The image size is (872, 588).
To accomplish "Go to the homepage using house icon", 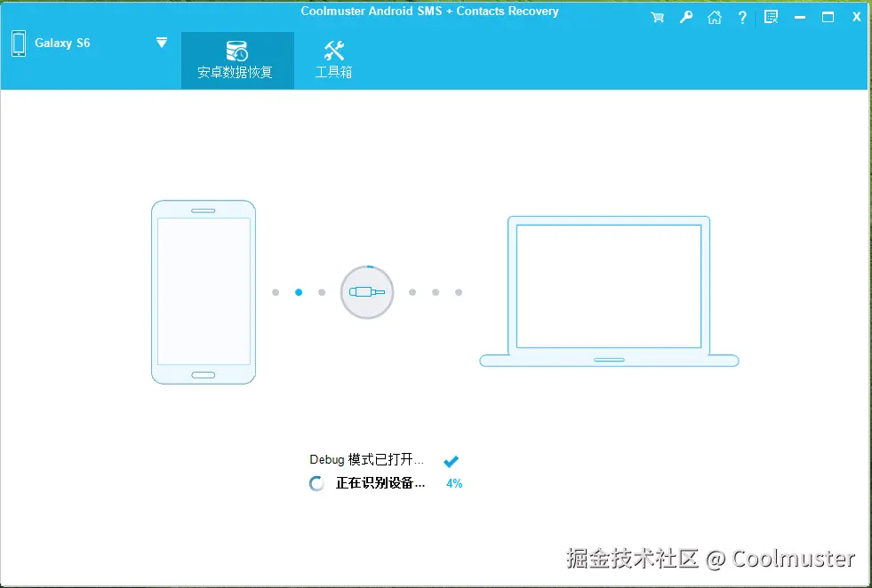I will [714, 17].
